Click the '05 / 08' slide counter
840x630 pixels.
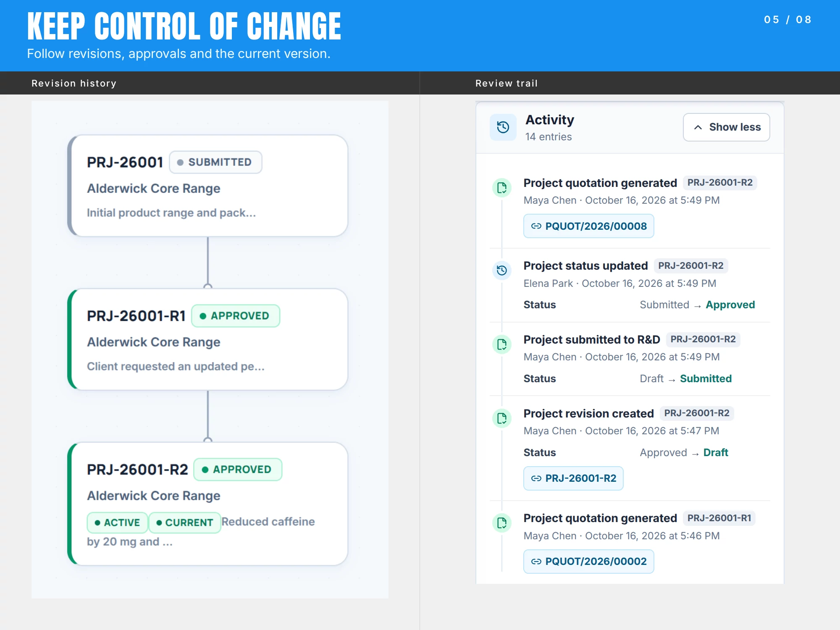(787, 20)
